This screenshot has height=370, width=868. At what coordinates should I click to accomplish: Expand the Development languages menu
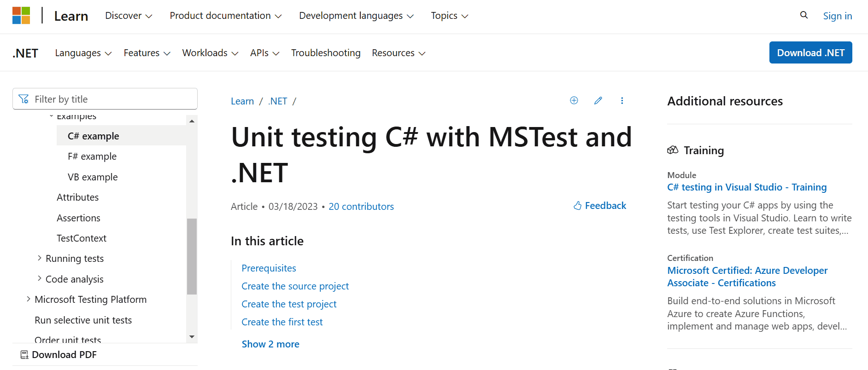tap(356, 16)
